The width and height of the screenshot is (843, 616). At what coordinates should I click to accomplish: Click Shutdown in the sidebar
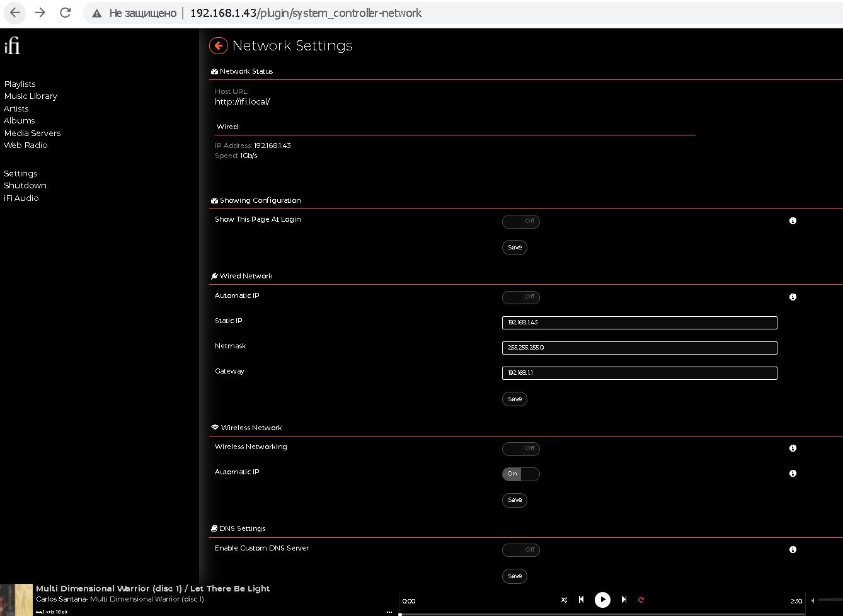click(25, 185)
